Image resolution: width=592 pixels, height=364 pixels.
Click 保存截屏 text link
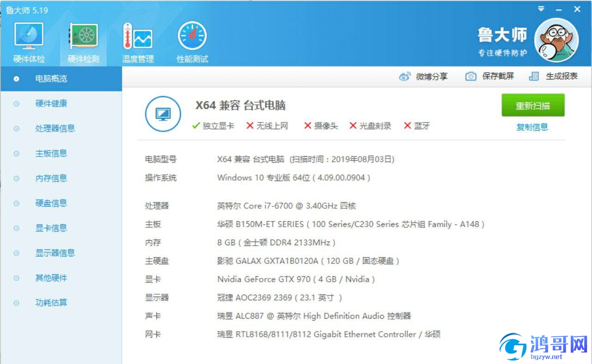click(x=498, y=77)
